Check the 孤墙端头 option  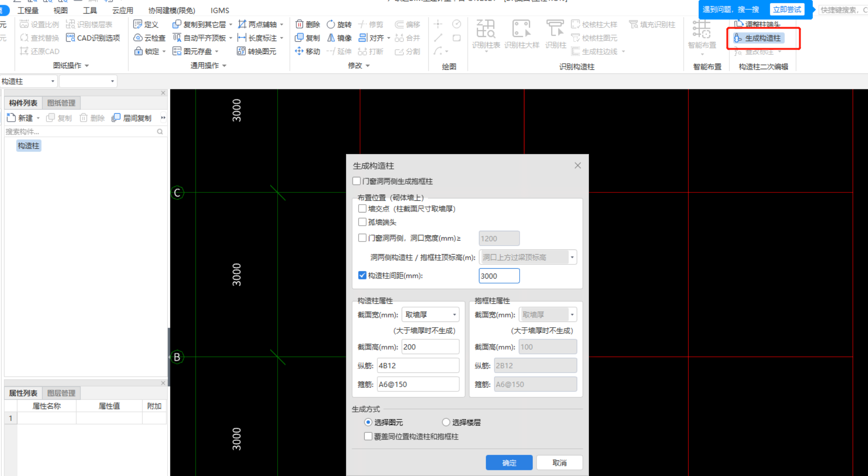coord(362,222)
